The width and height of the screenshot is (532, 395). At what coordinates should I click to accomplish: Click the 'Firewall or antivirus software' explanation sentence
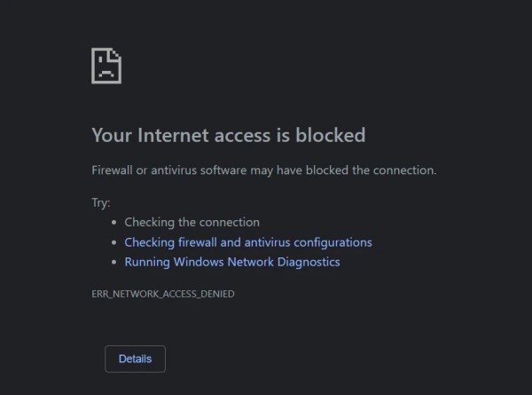pyautogui.click(x=264, y=170)
